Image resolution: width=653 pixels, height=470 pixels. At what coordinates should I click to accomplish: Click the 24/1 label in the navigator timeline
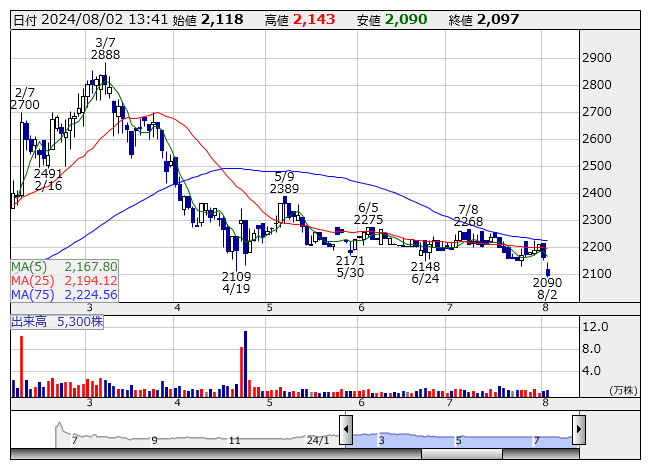318,440
